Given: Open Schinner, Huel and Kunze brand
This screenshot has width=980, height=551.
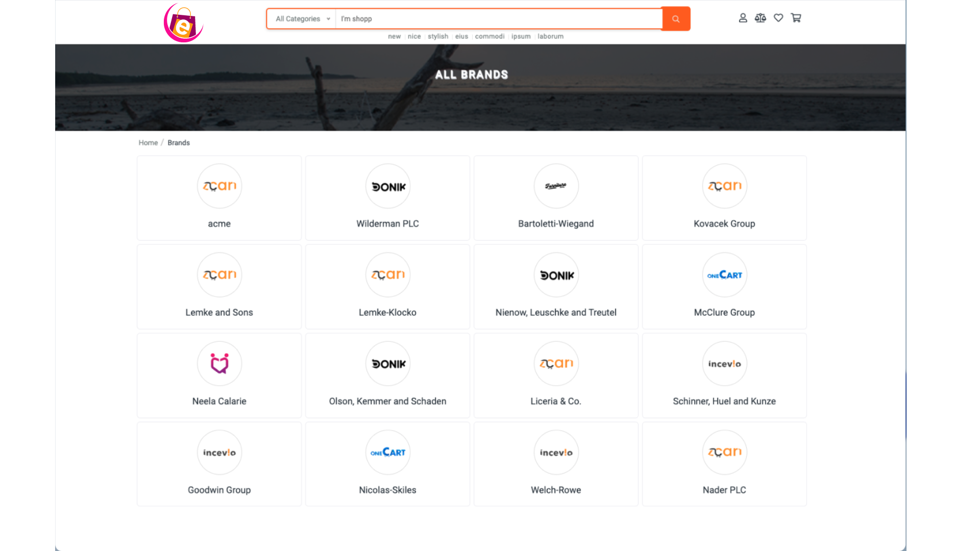Looking at the screenshot, I should coord(724,401).
